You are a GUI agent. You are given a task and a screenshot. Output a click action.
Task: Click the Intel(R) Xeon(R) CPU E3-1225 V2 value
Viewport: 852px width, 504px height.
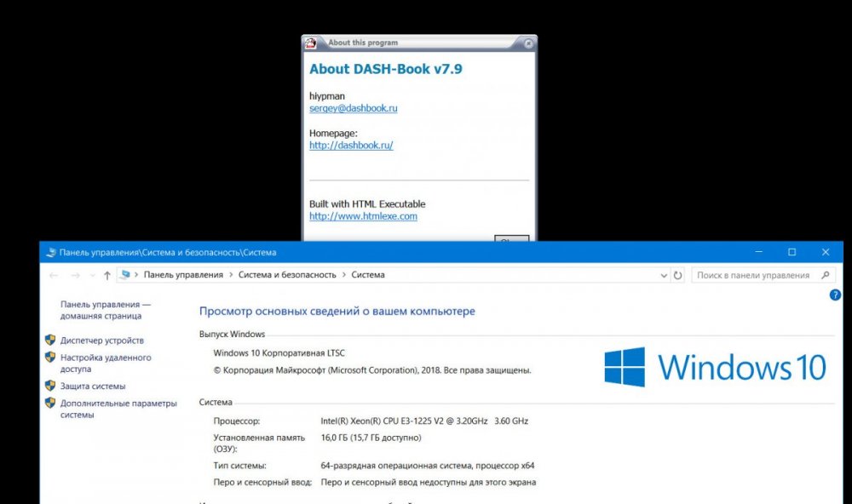[x=424, y=421]
